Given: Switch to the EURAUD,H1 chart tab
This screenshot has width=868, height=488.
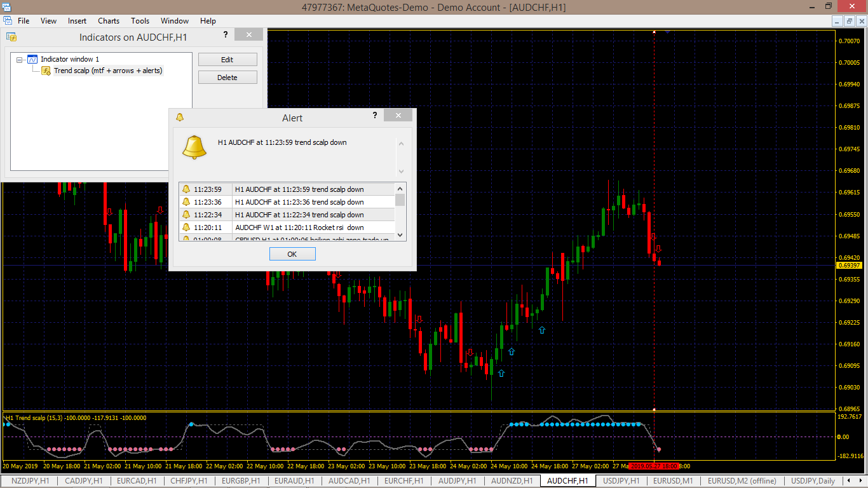Looking at the screenshot, I should coord(294,481).
